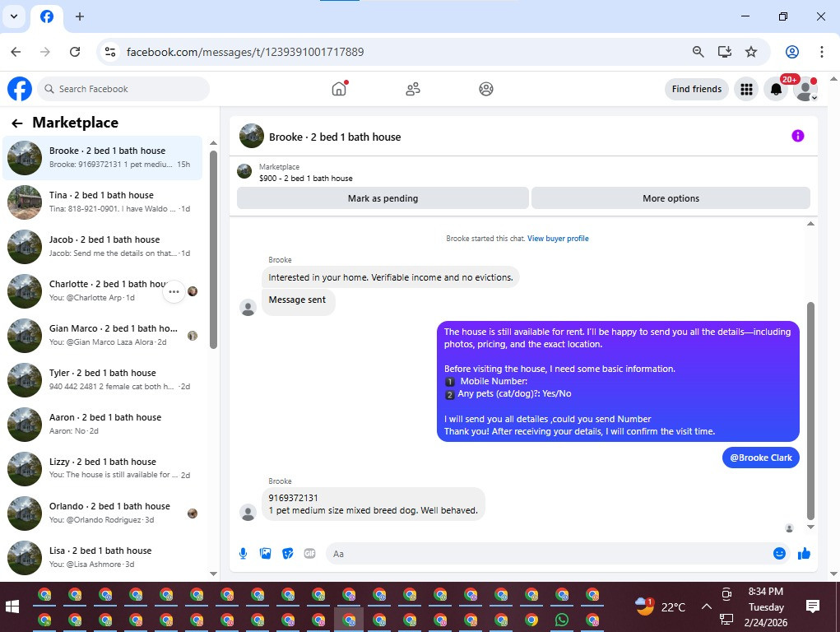Open Jacob conversation in the list

tap(102, 247)
